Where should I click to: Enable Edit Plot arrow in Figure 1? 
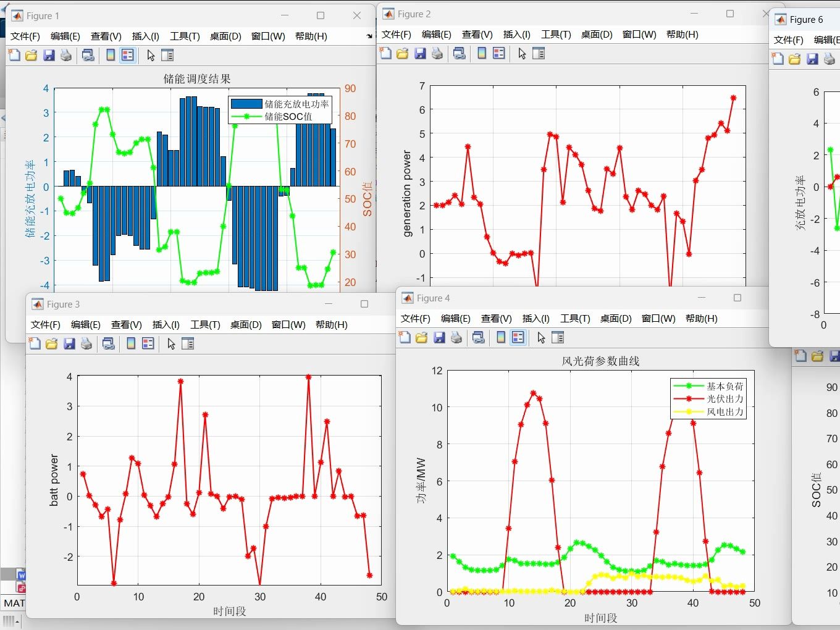tap(151, 55)
